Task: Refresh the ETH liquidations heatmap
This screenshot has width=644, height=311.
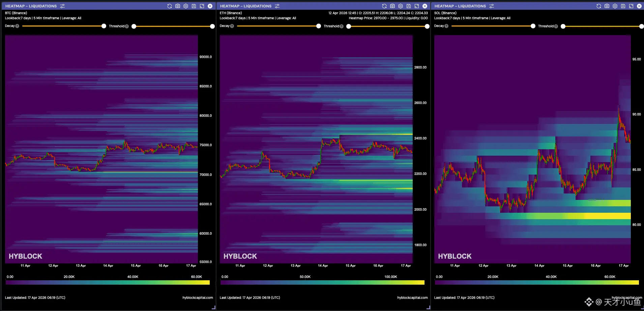Action: click(384, 6)
